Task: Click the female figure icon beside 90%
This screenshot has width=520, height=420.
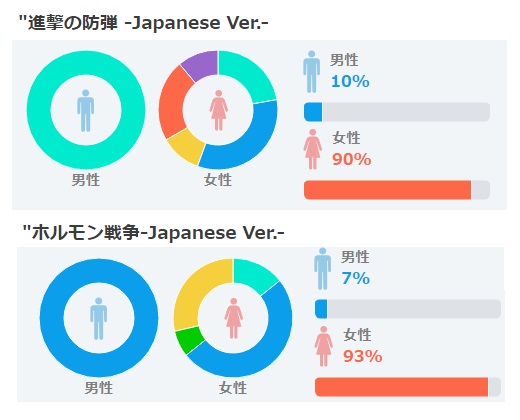Action: tap(313, 149)
